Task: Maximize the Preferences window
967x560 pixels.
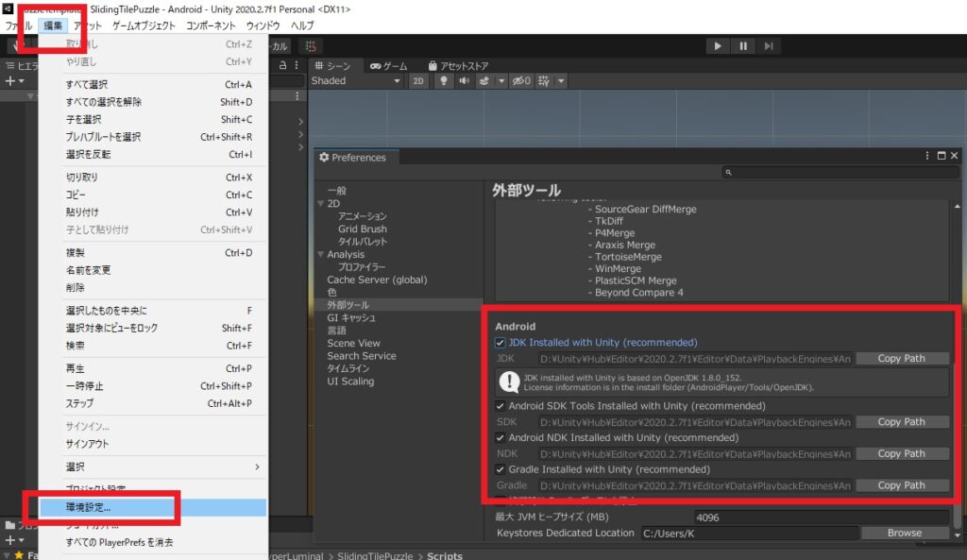Action: point(942,156)
